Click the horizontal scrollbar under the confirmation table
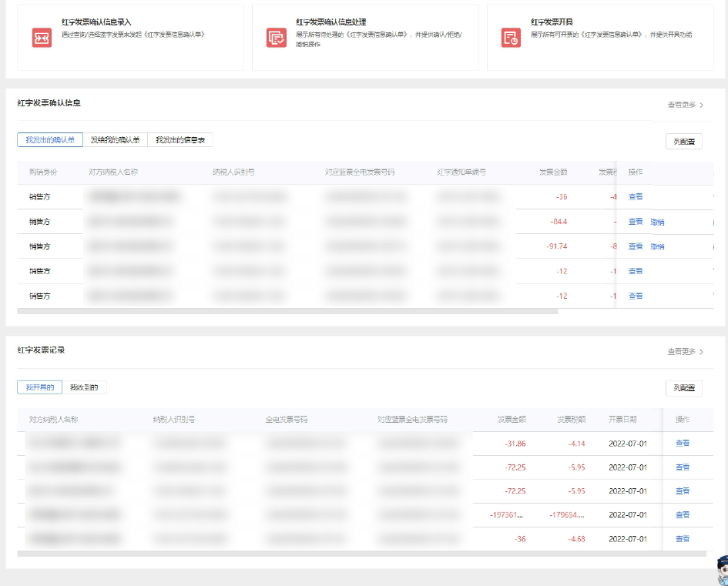728x586 pixels. coord(287,311)
